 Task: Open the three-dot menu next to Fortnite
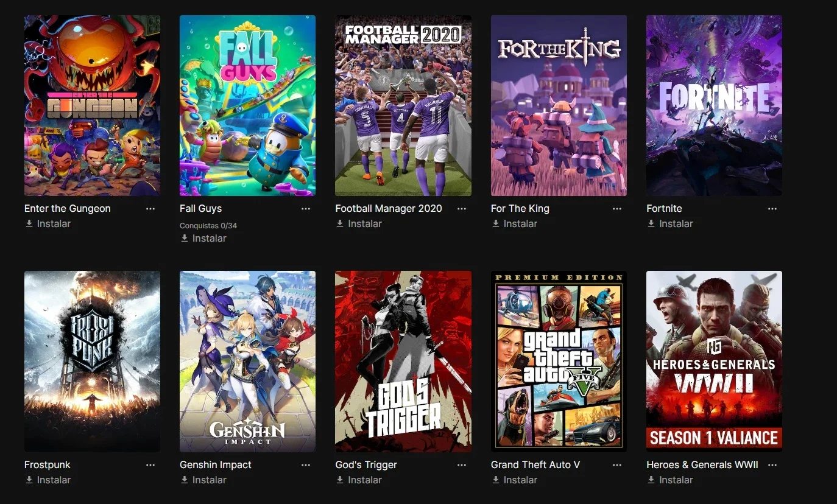tap(772, 209)
